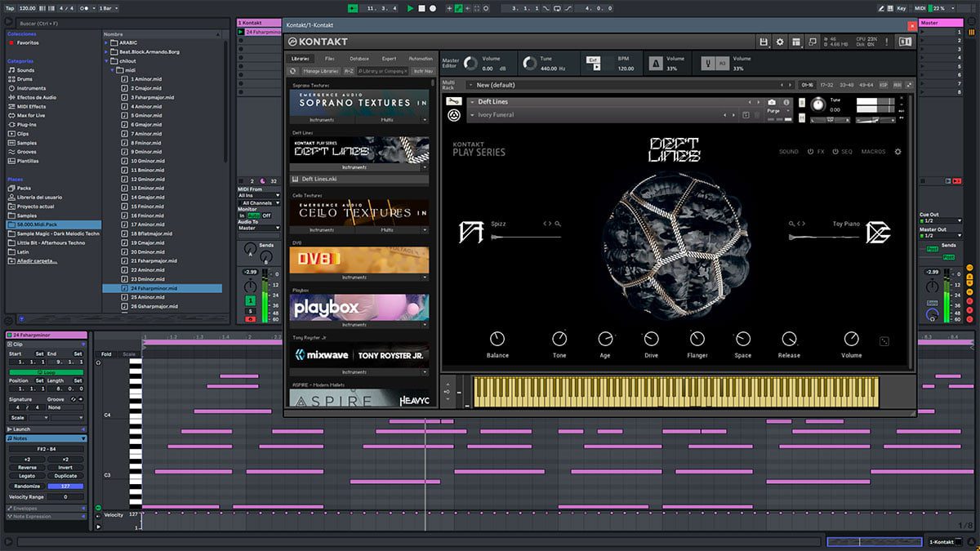Click the Spizz sound source icon
This screenshot has height=551, width=980.
[473, 233]
